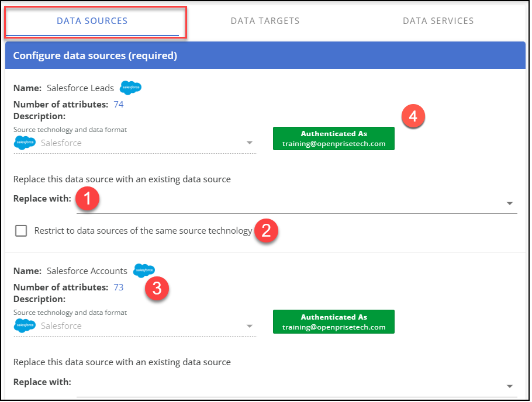This screenshot has height=402, width=532.
Task: Click Salesforce logo in Leads source technology field
Action: pos(25,143)
